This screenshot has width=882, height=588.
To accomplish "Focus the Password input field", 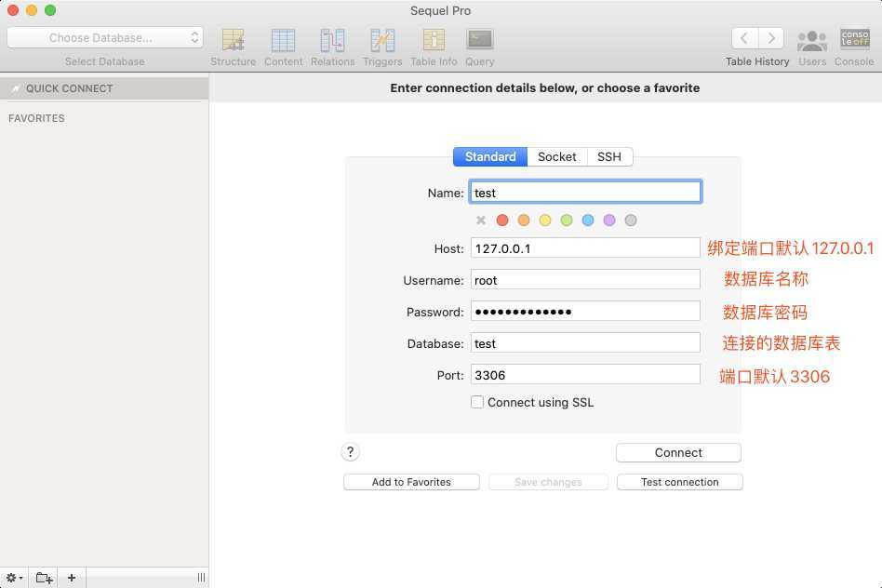I will tap(585, 311).
